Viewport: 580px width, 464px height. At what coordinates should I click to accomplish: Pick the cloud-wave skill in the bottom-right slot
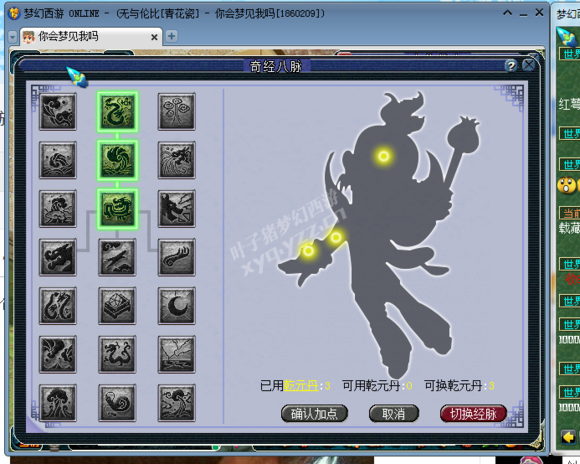(x=176, y=403)
